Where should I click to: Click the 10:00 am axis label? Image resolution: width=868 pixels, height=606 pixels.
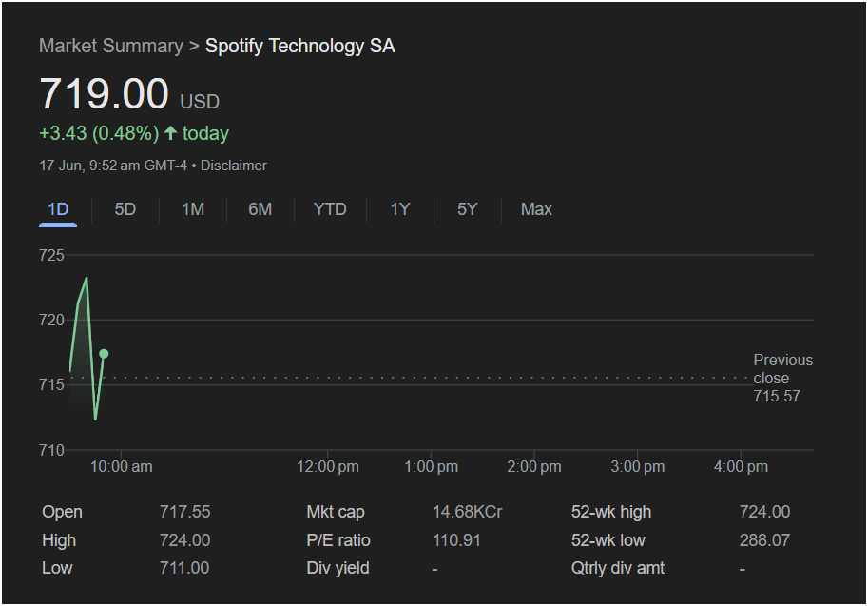click(x=122, y=467)
